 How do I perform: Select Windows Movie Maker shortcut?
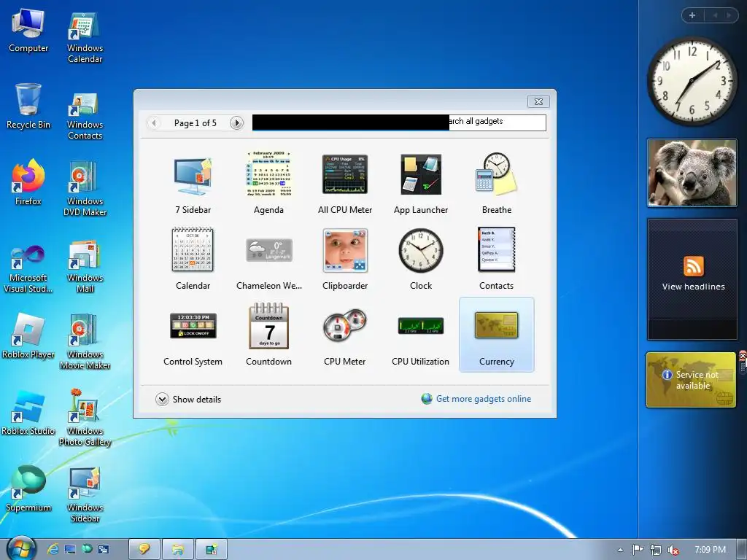pos(85,342)
